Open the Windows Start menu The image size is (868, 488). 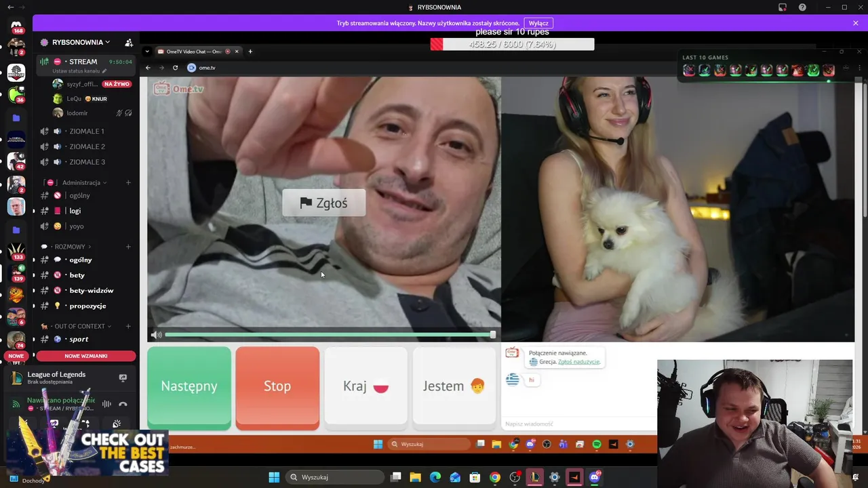click(x=274, y=477)
